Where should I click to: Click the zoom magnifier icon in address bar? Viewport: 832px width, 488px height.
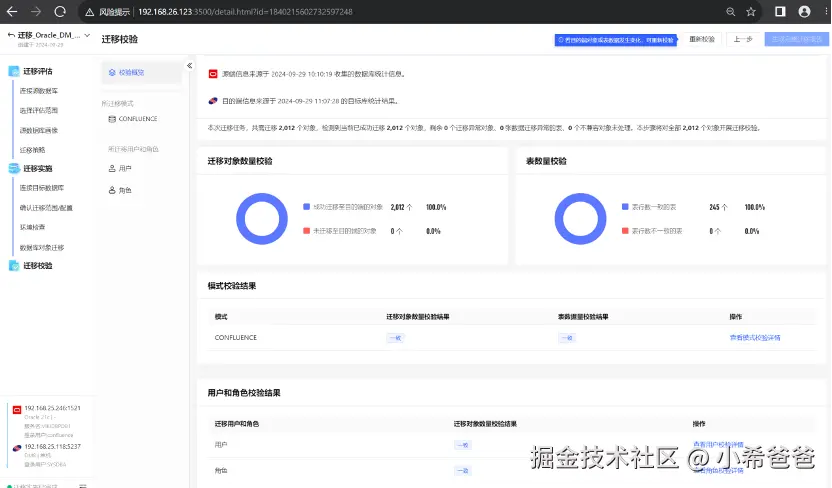tap(731, 12)
